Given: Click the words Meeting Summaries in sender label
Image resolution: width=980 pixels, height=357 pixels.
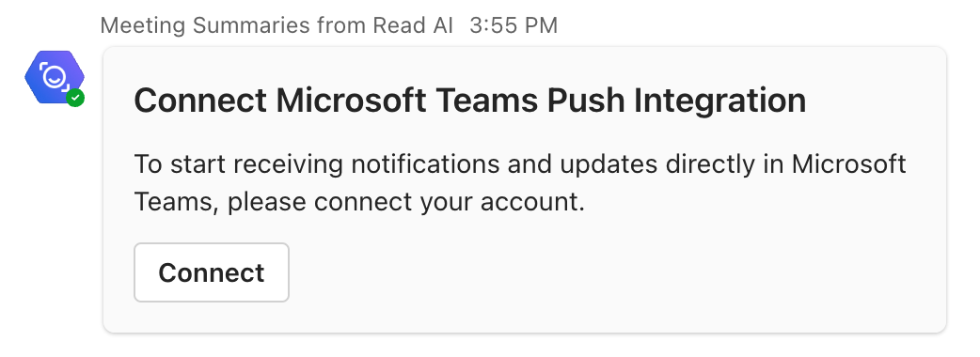Looking at the screenshot, I should (205, 25).
